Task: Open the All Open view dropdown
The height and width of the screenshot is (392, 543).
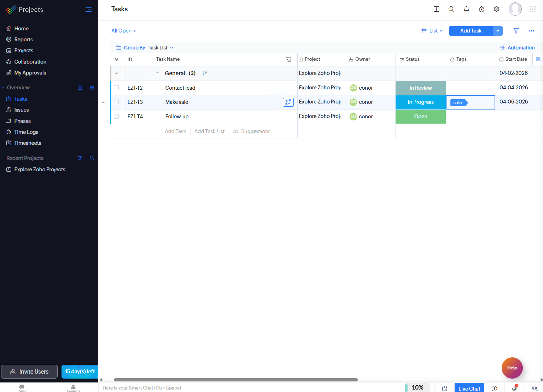Action: pyautogui.click(x=123, y=31)
